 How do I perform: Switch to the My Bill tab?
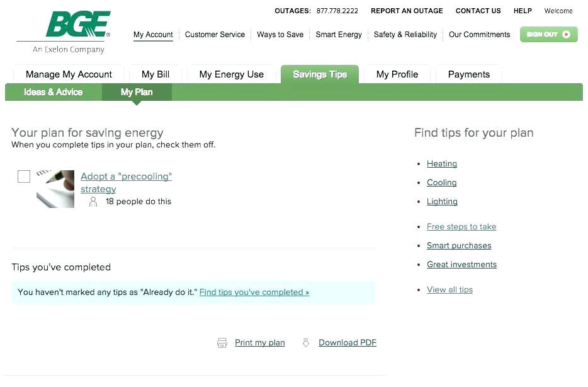pos(155,74)
